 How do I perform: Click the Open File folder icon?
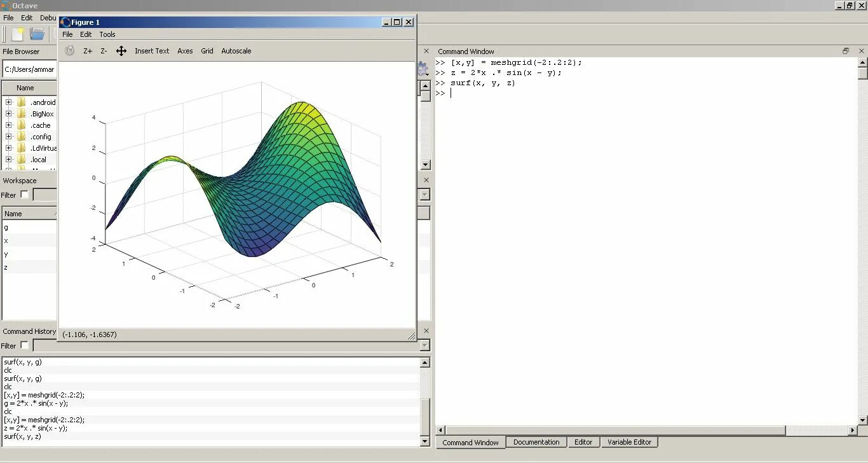(37, 34)
